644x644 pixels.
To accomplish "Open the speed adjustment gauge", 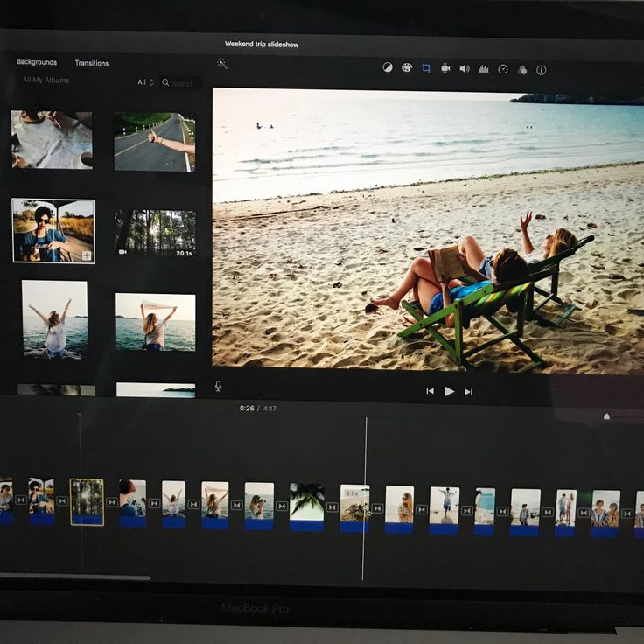I will 503,69.
